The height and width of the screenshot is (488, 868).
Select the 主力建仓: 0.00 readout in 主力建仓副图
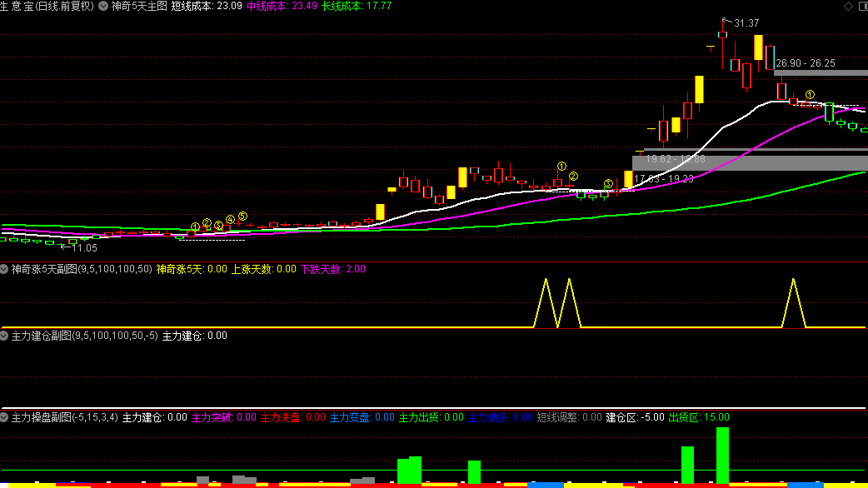coord(194,336)
